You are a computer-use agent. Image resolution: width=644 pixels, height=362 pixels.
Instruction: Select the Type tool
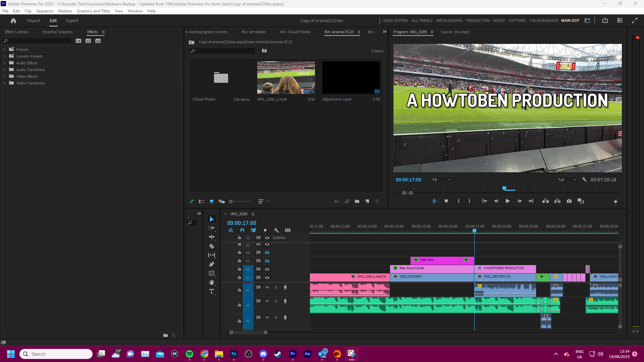click(212, 291)
